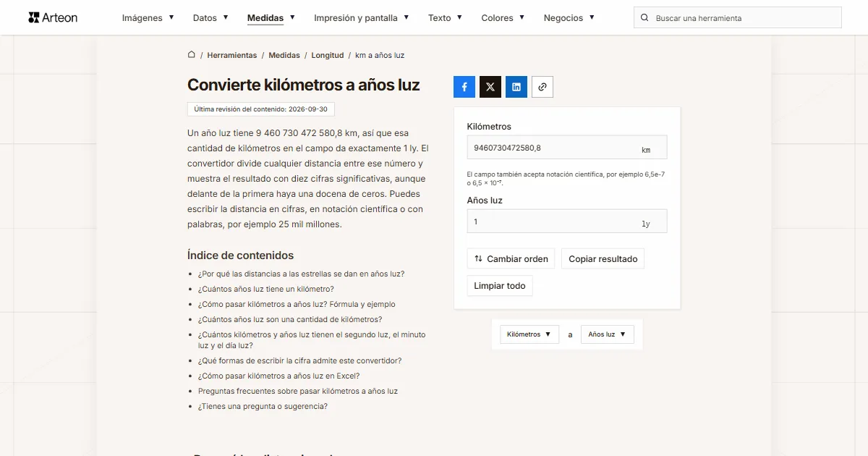This screenshot has height=456, width=868.
Task: Open the Texto menu
Action: click(x=446, y=18)
